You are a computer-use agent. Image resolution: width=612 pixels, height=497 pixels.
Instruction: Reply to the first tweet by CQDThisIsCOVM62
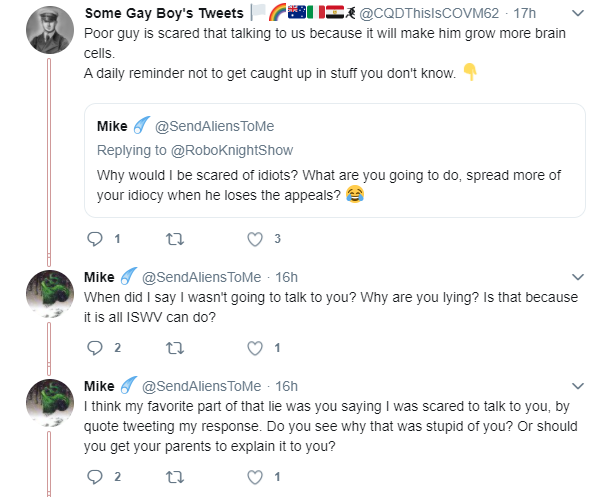click(95, 239)
